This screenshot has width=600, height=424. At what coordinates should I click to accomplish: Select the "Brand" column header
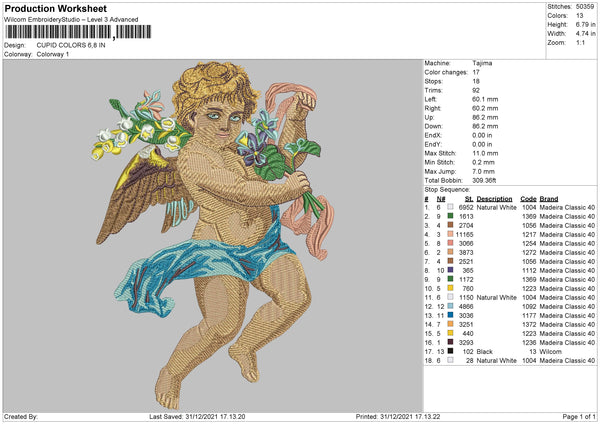(549, 199)
